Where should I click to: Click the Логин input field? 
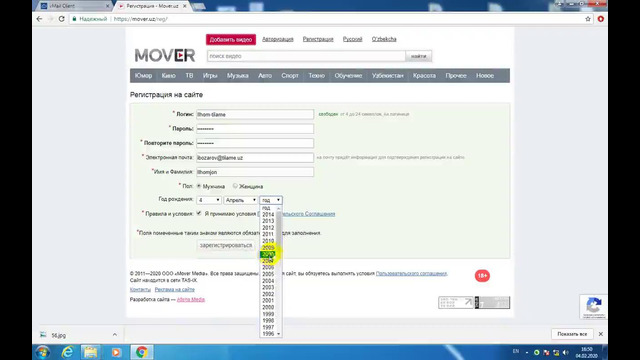coord(255,114)
